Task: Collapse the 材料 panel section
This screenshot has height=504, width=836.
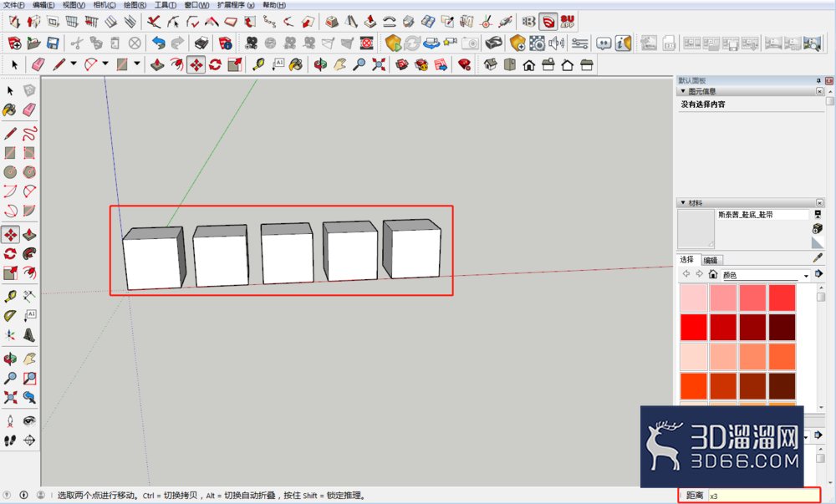Action: click(x=684, y=203)
